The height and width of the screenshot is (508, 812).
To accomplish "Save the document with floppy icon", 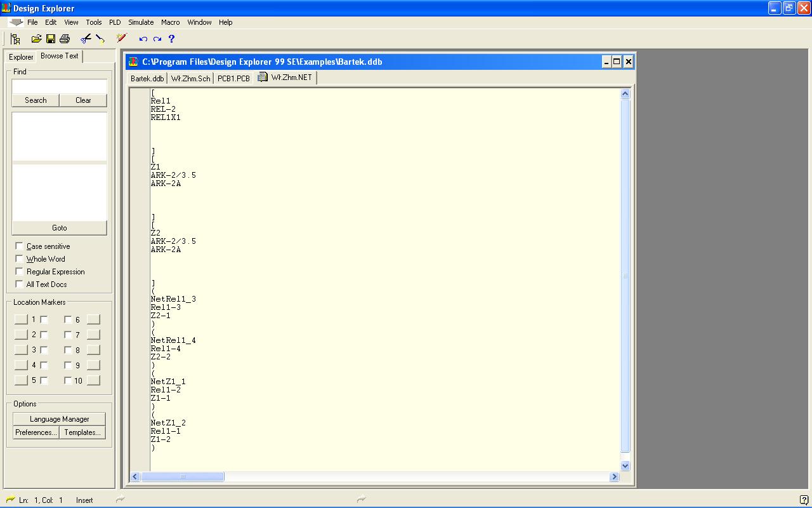I will coord(50,39).
